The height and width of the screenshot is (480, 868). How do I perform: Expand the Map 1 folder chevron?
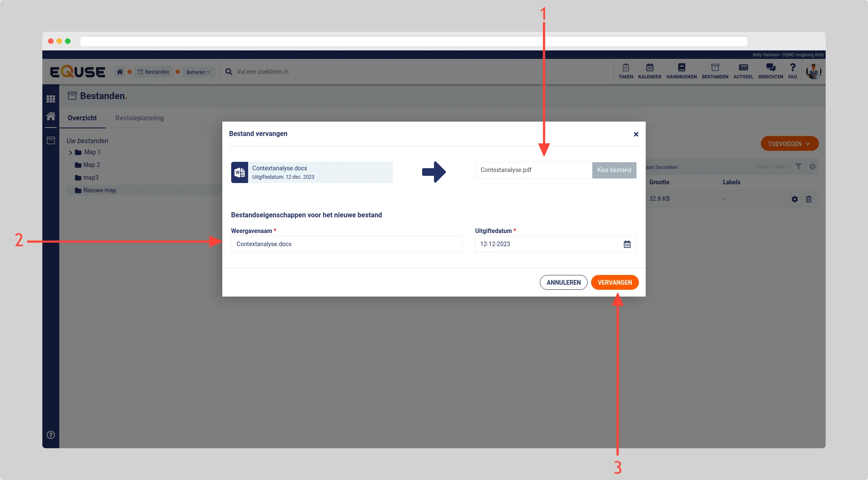tap(70, 153)
